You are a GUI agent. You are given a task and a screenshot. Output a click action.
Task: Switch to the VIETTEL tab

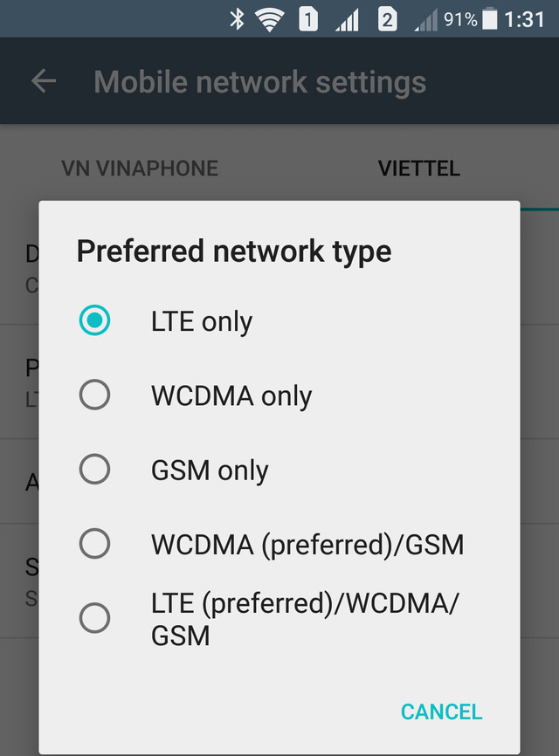419,168
